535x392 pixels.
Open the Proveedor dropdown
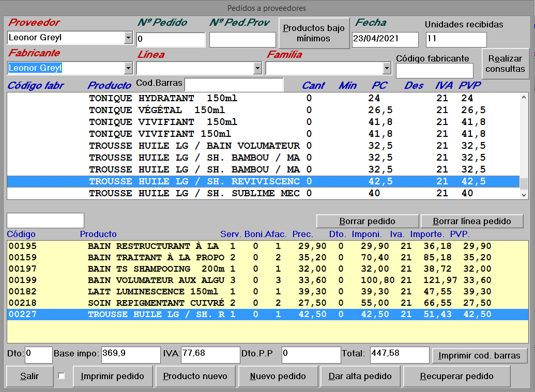point(128,38)
